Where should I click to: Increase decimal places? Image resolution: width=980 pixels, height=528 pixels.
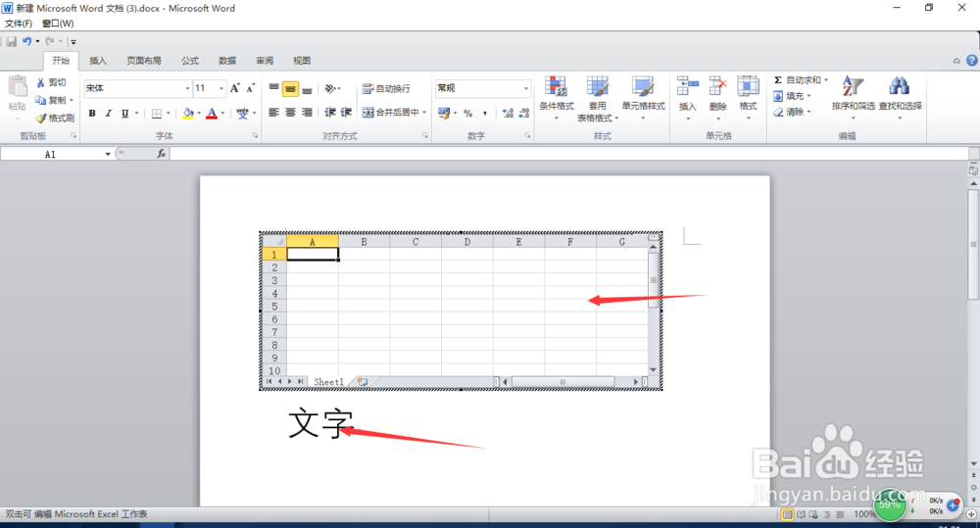click(x=508, y=113)
